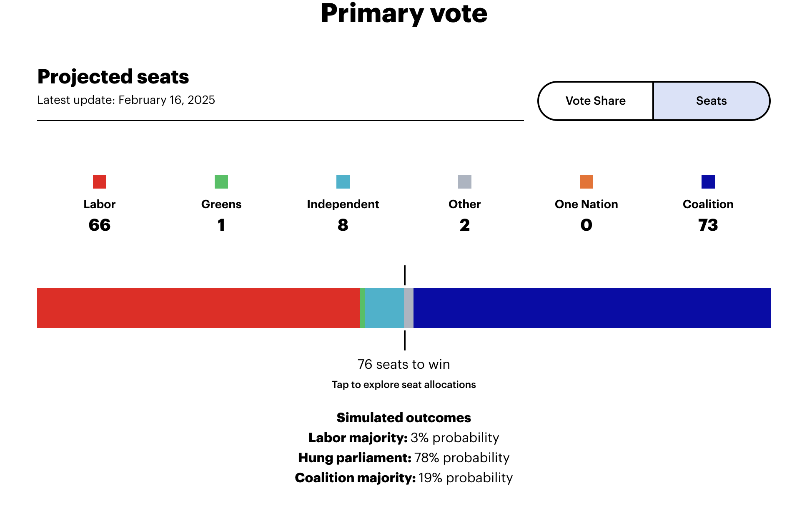
Task: Click the light blue Independent bar segment
Action: (384, 308)
